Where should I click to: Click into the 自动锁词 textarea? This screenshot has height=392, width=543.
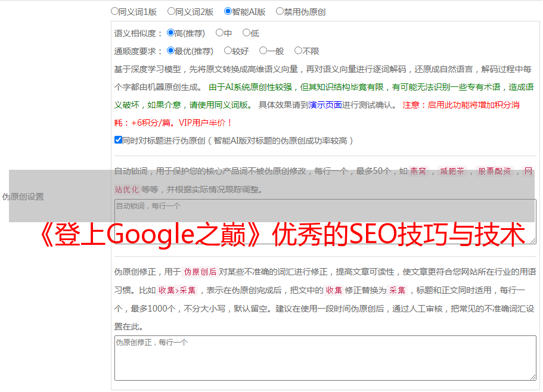tap(325, 222)
